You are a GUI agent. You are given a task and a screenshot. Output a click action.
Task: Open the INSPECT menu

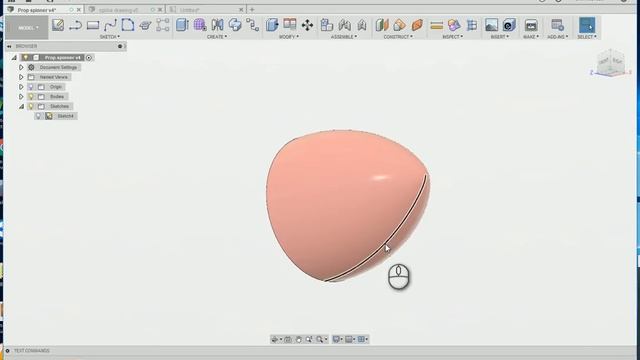453,37
